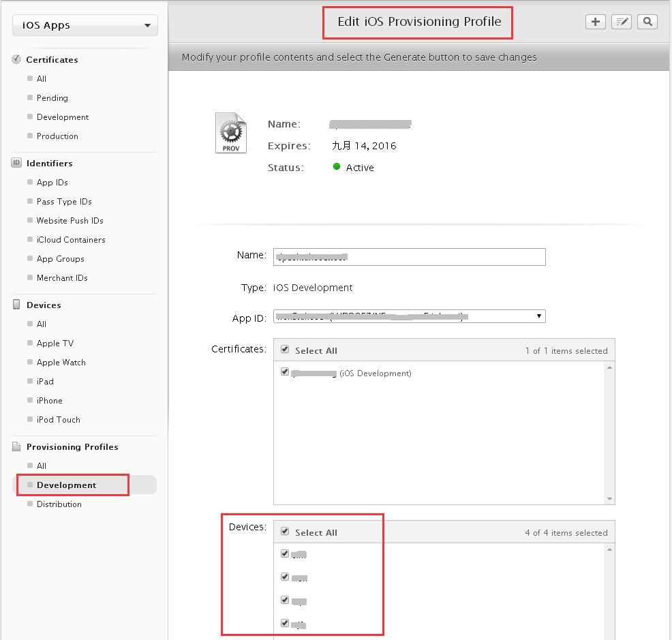Image resolution: width=672 pixels, height=640 pixels.
Task: Expand the App ID dropdown
Action: (x=539, y=316)
